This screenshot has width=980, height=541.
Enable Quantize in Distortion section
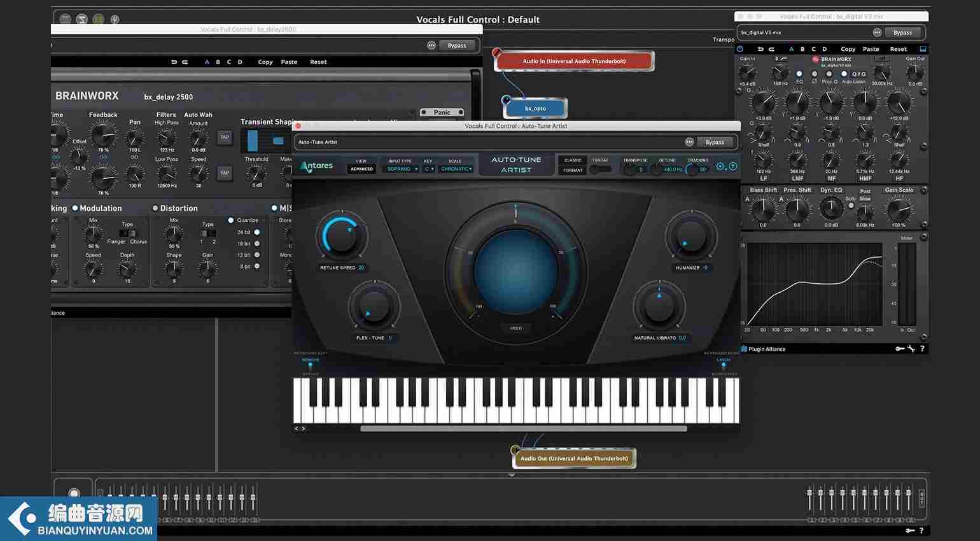[x=231, y=220]
